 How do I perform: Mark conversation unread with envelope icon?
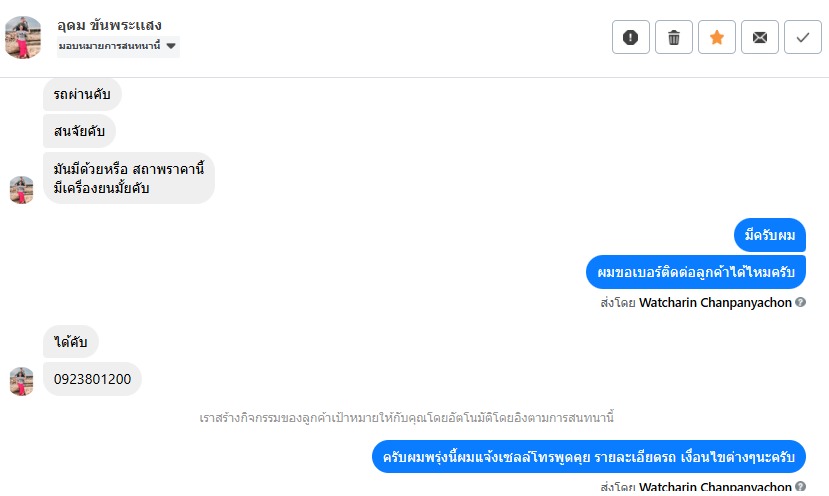759,37
